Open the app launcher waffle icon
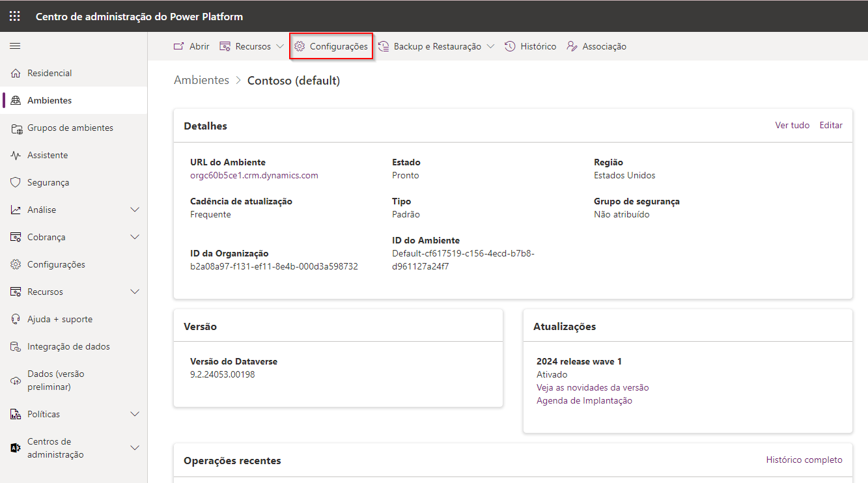 tap(14, 16)
